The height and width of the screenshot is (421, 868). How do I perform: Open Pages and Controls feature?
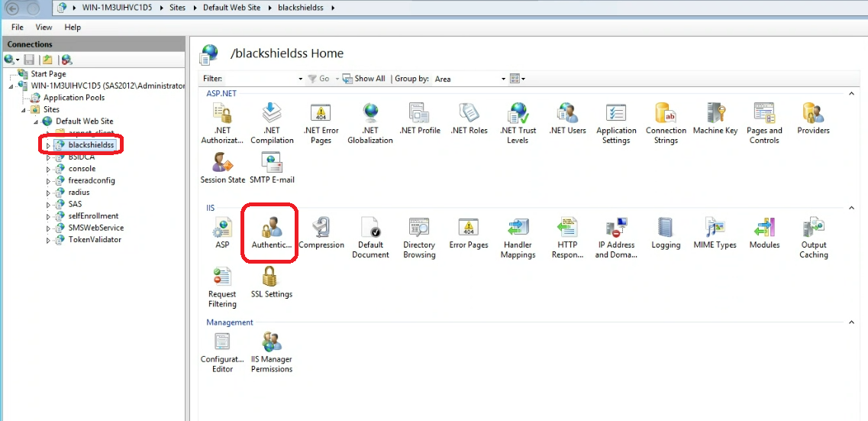(764, 124)
